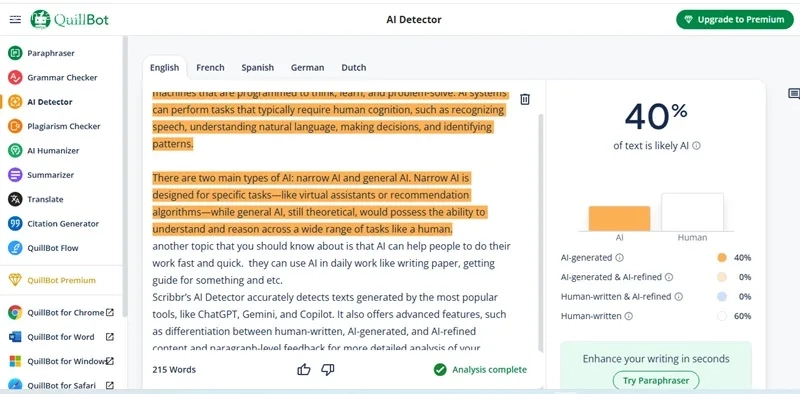Click the '215 Words' counter
This screenshot has width=800, height=394.
[174, 370]
